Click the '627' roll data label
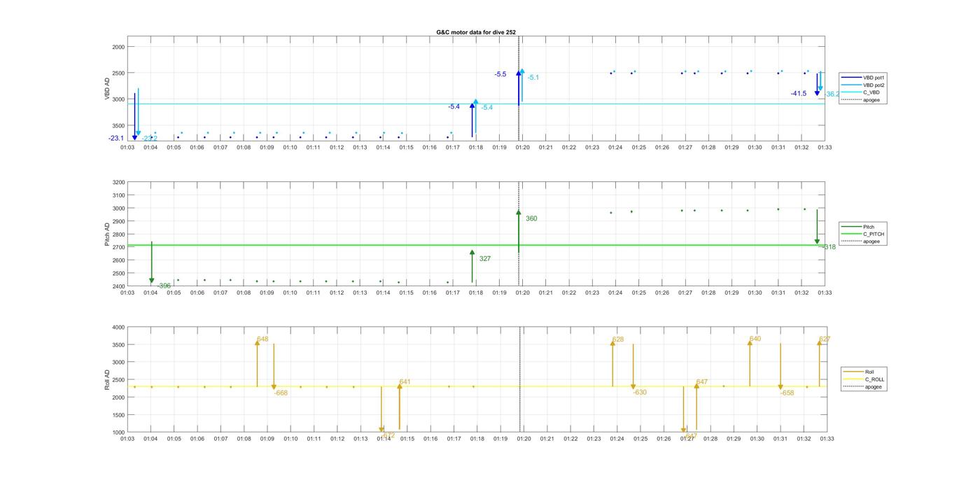Screen dimensions: 980x485 coord(825,339)
